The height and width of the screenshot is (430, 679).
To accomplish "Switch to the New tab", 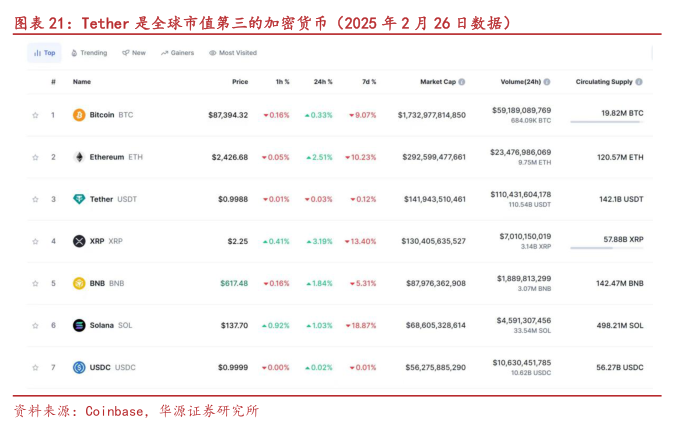I will pos(134,53).
